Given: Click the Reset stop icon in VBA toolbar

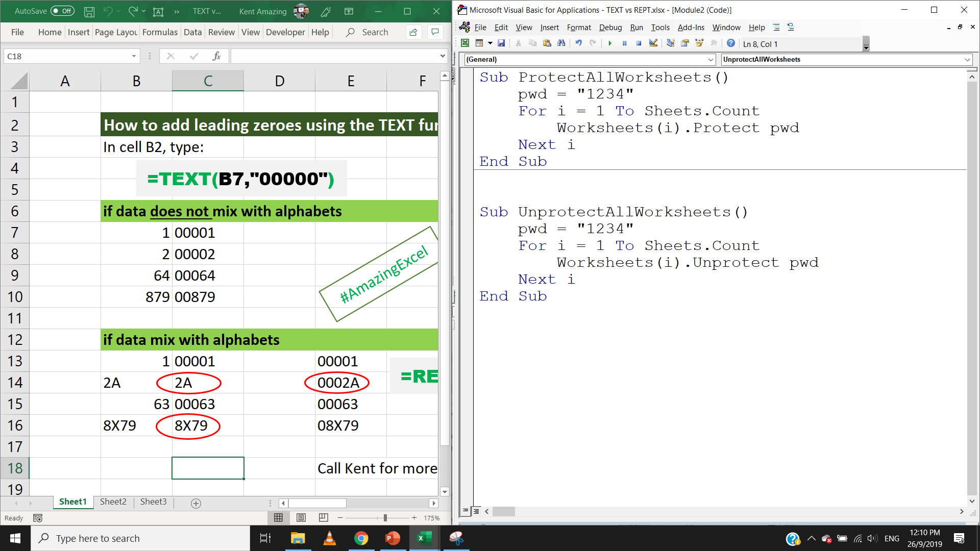Looking at the screenshot, I should (x=639, y=43).
